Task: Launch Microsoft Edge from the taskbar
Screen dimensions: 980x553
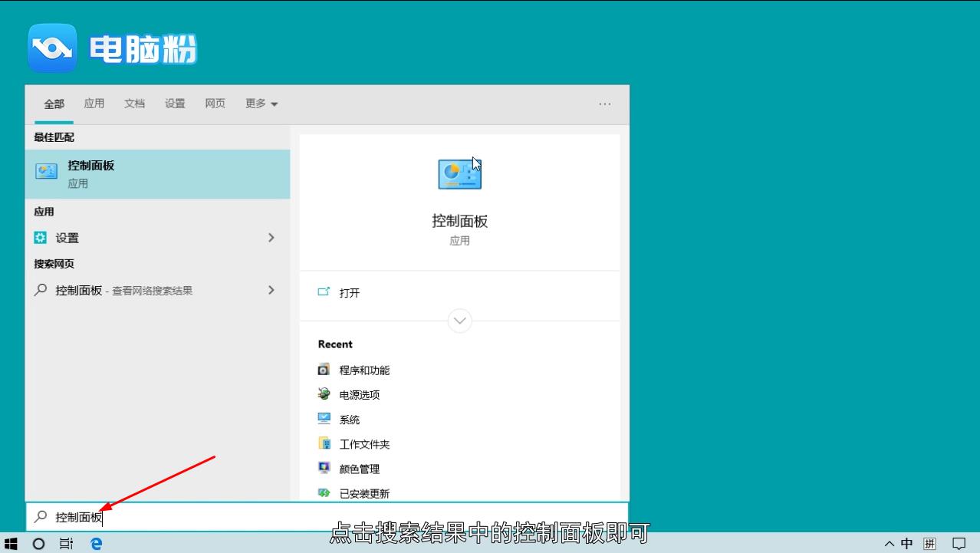Action: [97, 543]
